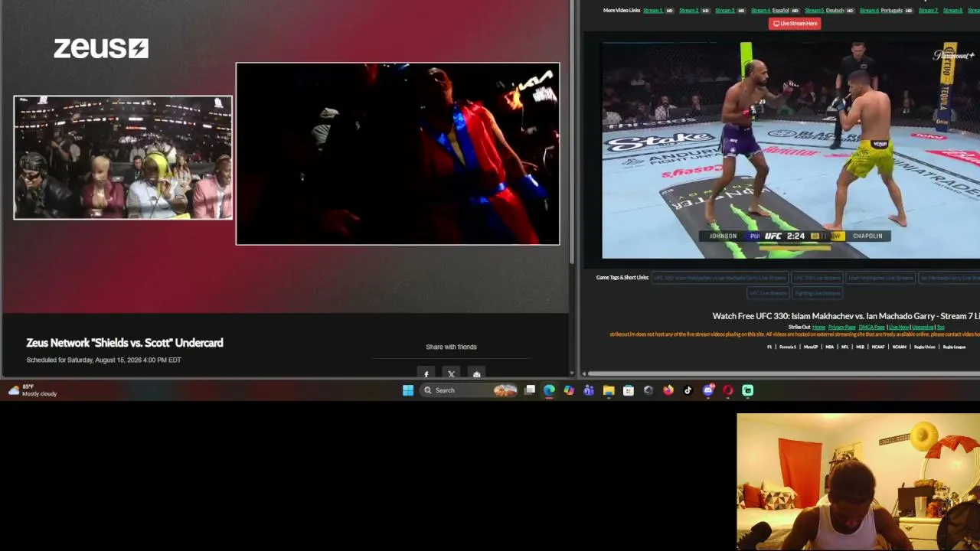Open Firefox from the taskbar
Screen dimensions: 980x551
pyautogui.click(x=668, y=390)
